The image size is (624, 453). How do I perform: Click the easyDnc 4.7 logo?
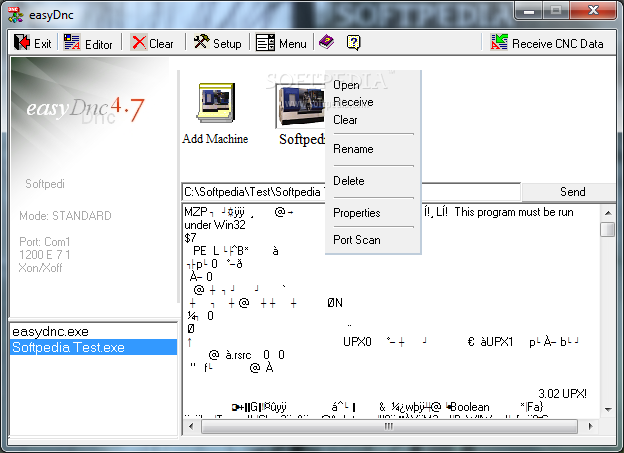[x=85, y=108]
